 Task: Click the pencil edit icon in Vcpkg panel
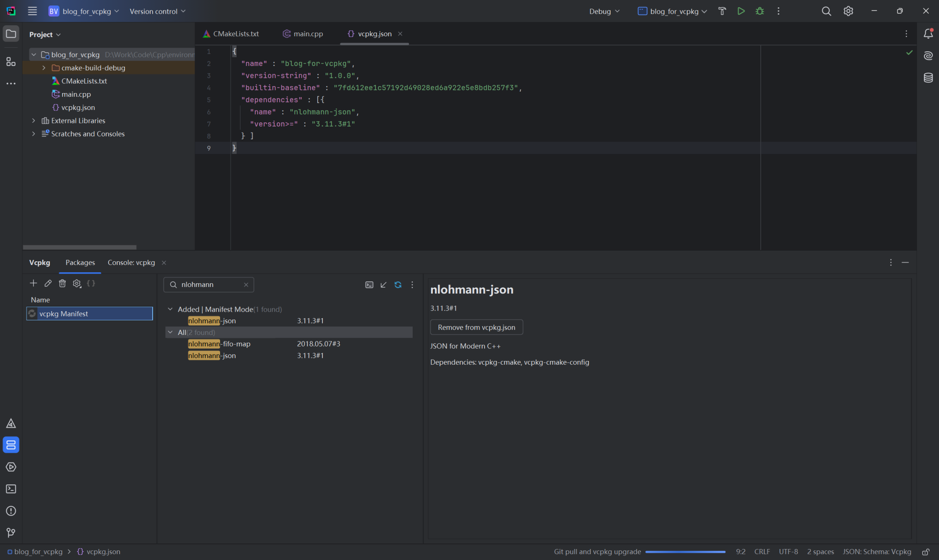point(48,283)
